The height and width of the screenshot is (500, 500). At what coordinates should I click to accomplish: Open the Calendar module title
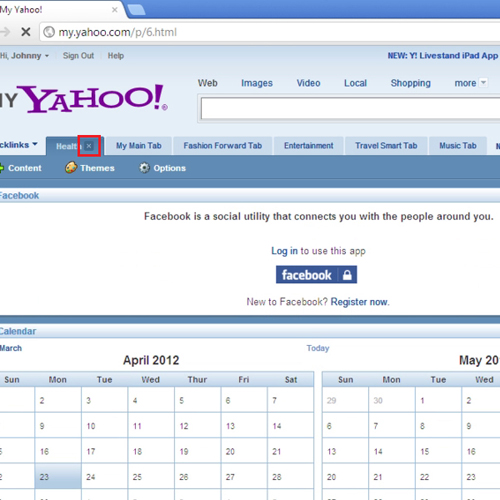(18, 331)
